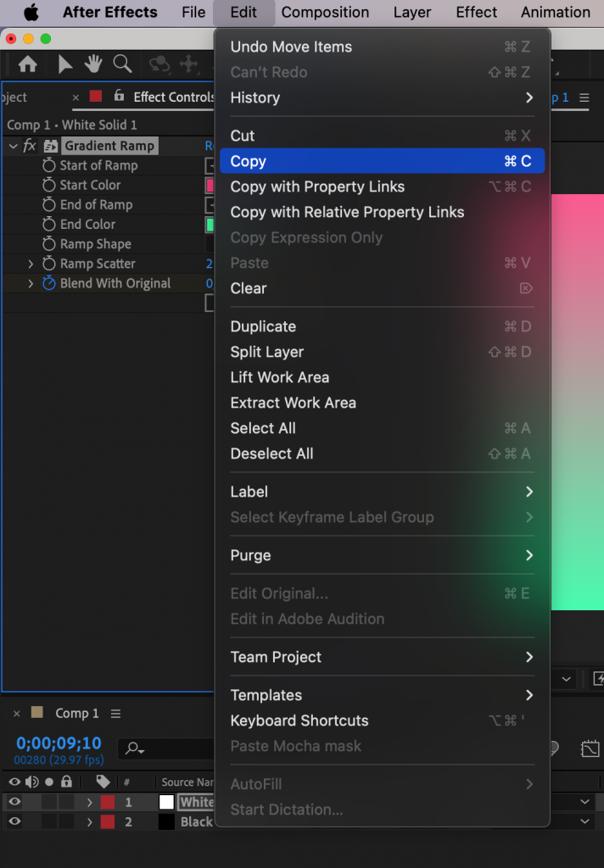Expand layer 1 in the timeline

point(90,802)
